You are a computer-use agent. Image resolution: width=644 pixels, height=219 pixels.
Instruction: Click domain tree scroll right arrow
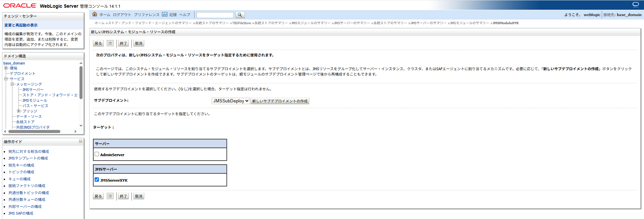point(75,131)
